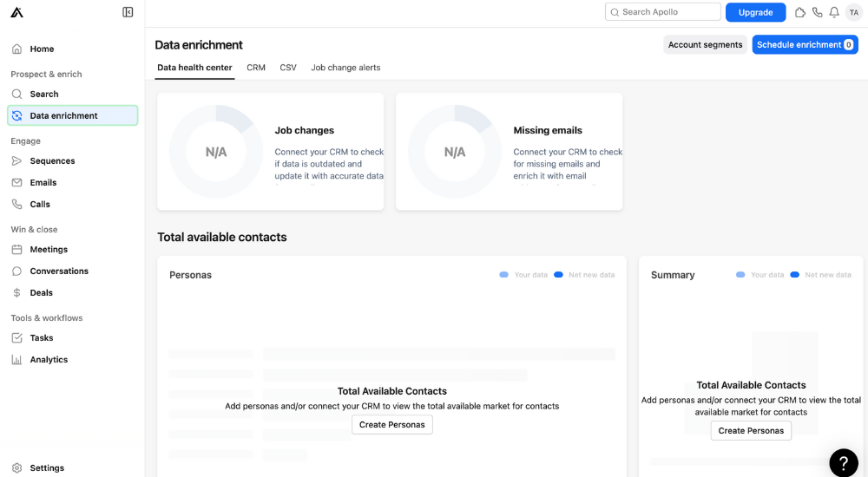Click the Upgrade button
The image size is (868, 477).
756,12
